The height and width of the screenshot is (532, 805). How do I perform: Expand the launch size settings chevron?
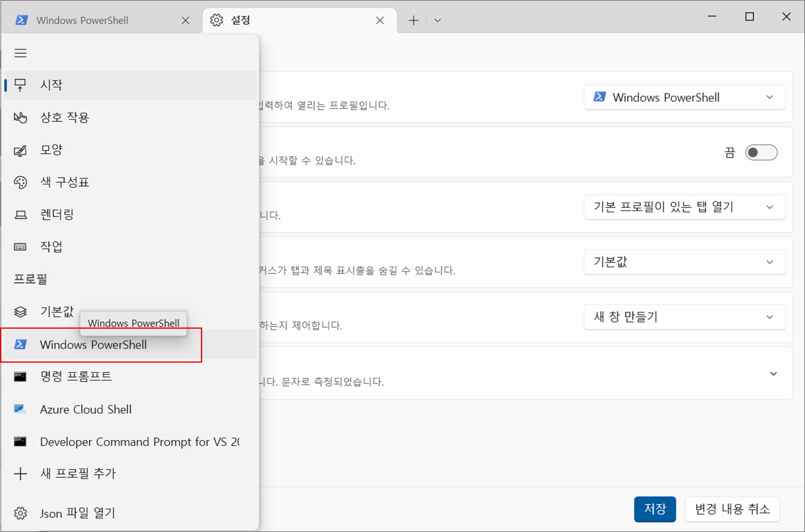coord(773,374)
